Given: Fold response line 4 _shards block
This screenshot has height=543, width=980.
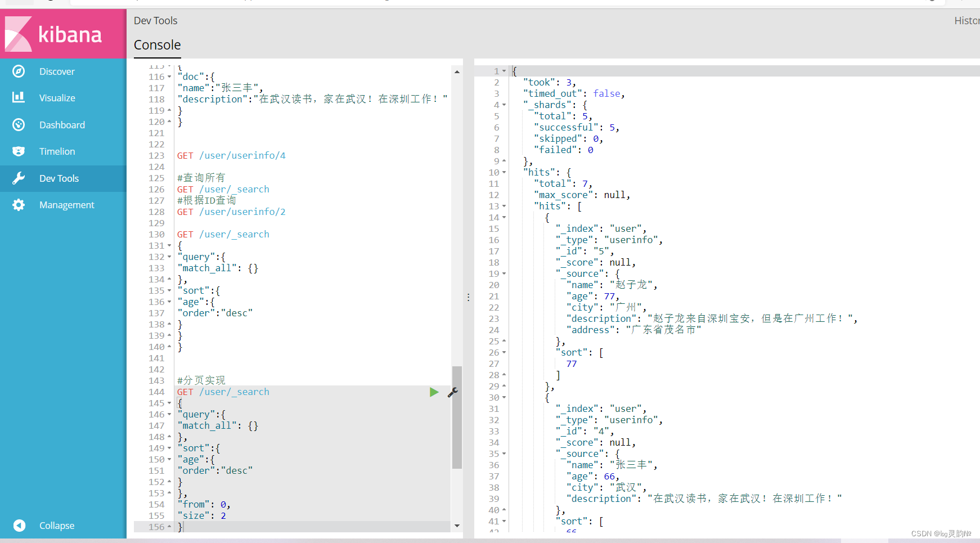Looking at the screenshot, I should (x=504, y=105).
